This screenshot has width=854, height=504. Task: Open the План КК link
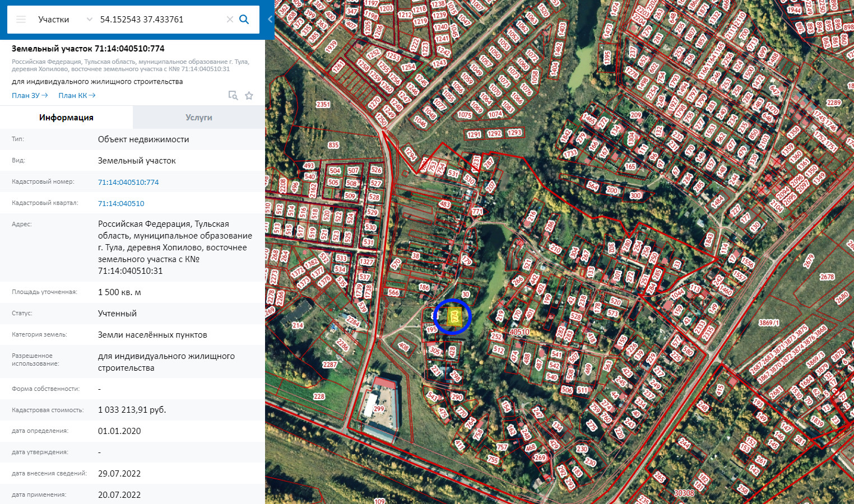click(x=77, y=96)
